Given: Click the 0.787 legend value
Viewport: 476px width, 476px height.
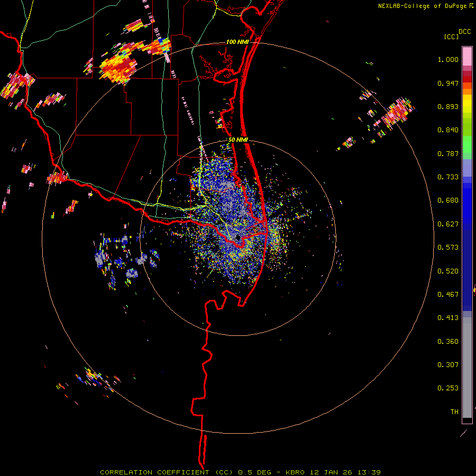Looking at the screenshot, I should coord(448,153).
